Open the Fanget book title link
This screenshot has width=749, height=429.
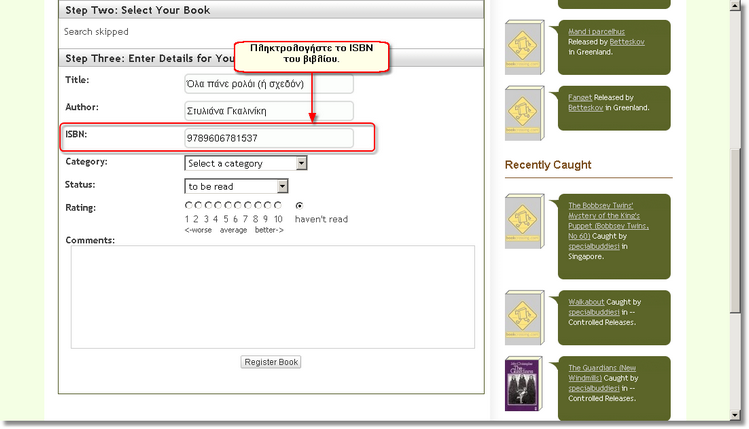click(x=580, y=97)
